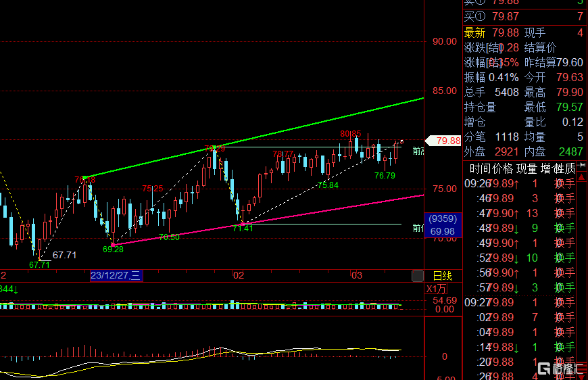The height and width of the screenshot is (380, 588).
Task: Click the X1万 volume unit box
Action: pyautogui.click(x=437, y=289)
